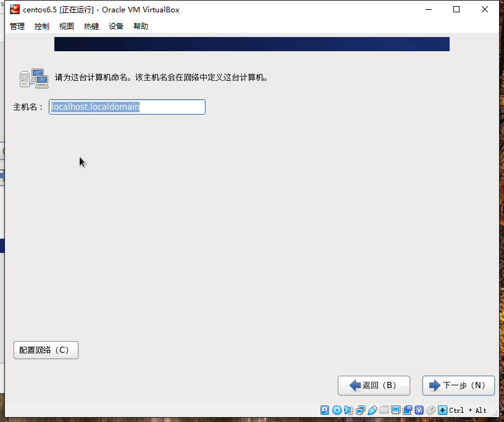Click the 配置网络 button
The width and height of the screenshot is (504, 422).
[46, 349]
